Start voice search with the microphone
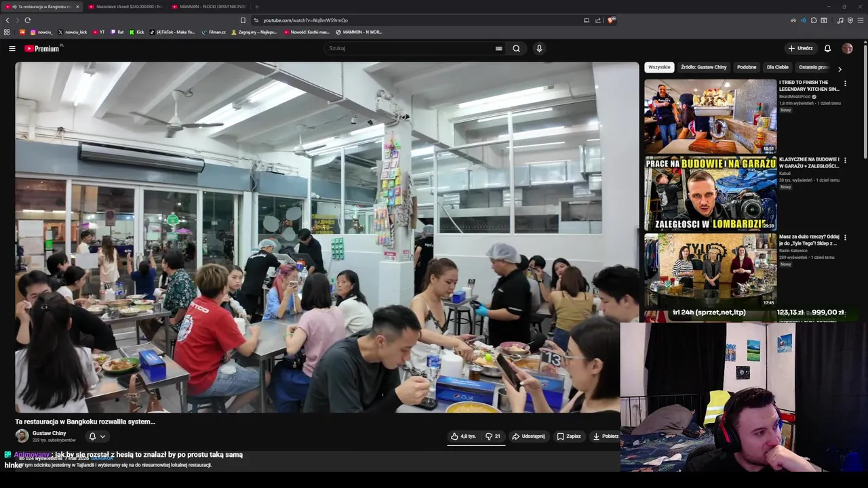 pos(539,48)
